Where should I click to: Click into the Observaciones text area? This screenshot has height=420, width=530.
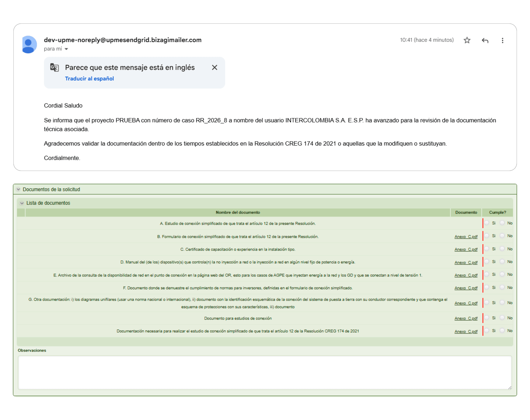point(265,372)
